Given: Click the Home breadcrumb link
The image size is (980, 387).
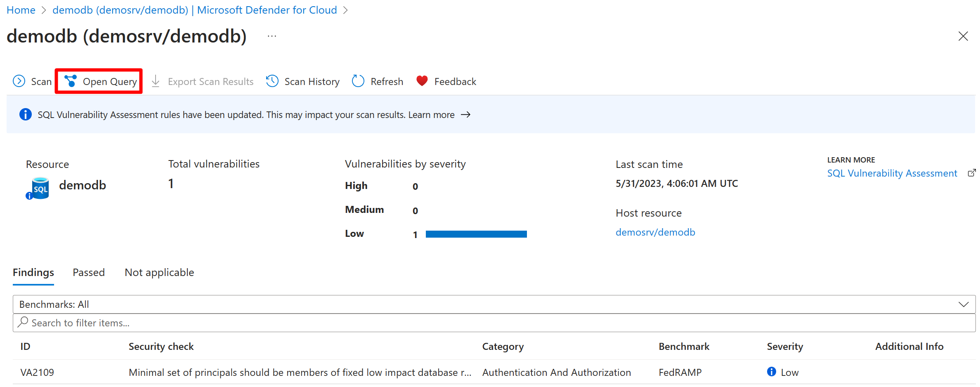Looking at the screenshot, I should (21, 10).
